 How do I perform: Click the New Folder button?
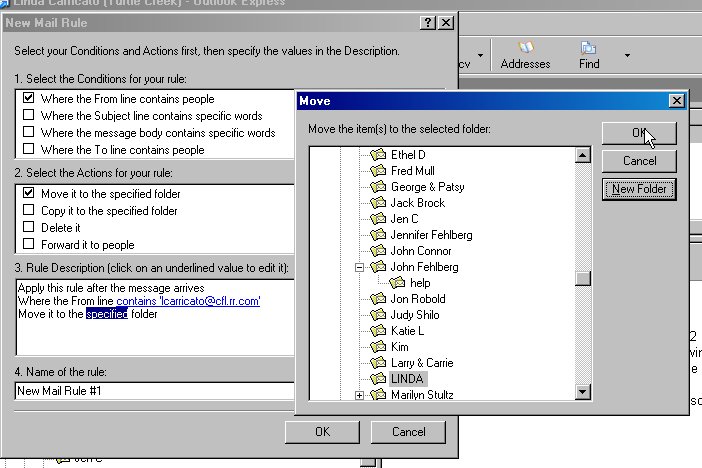pyautogui.click(x=639, y=189)
